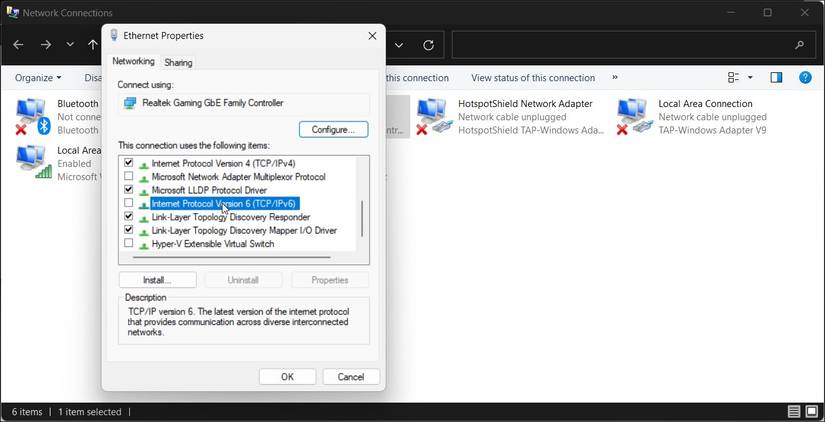825x422 pixels.
Task: Click the Realtek Gaming GbE adapter icon
Action: pos(129,103)
